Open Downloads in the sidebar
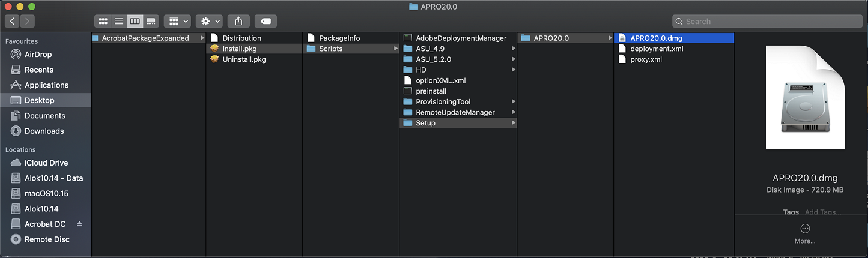Screen dimensions: 868x258 tap(46, 131)
